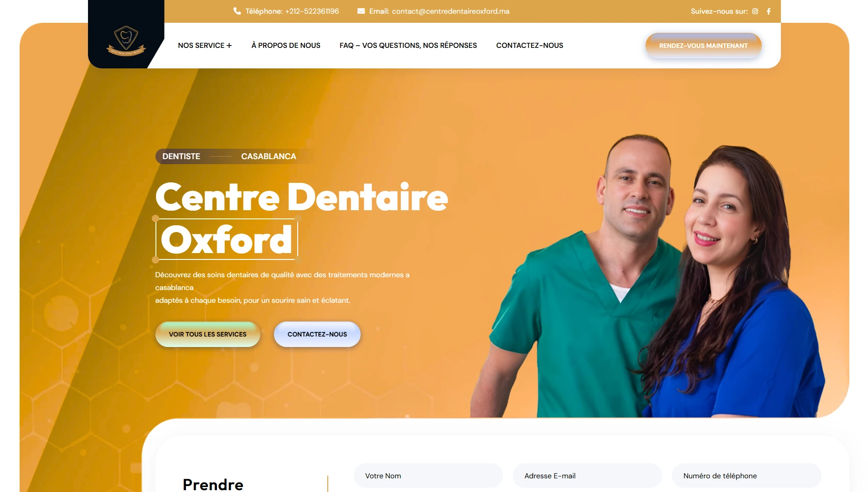Click the Oxford dental center logo
The width and height of the screenshot is (868, 492).
point(126,41)
